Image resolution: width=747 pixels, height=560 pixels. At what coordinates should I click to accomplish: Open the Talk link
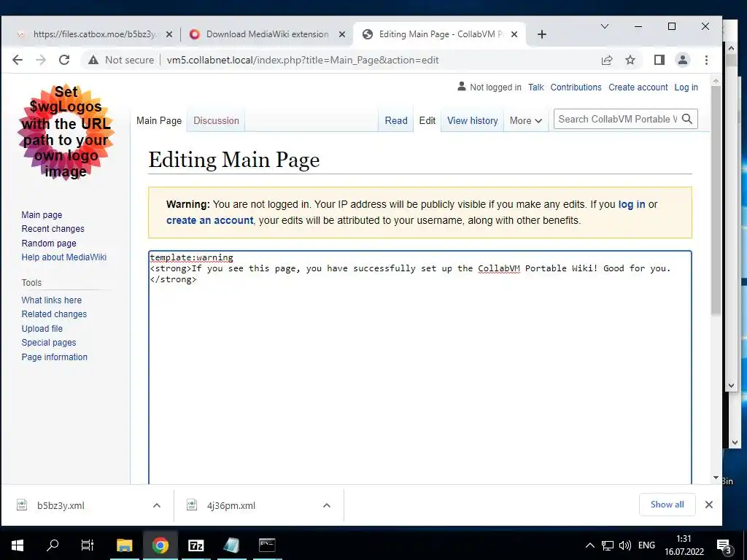pyautogui.click(x=535, y=87)
